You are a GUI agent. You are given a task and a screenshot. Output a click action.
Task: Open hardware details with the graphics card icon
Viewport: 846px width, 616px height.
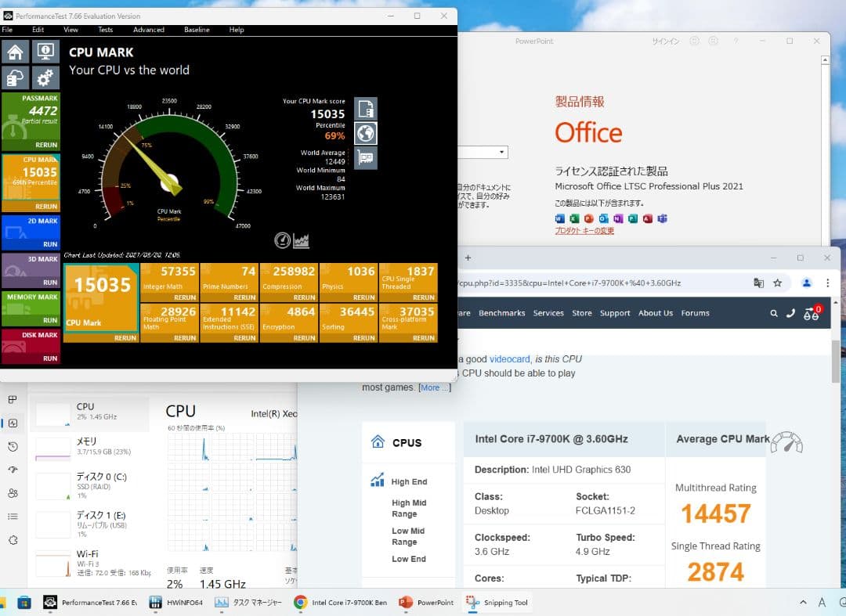(364, 158)
